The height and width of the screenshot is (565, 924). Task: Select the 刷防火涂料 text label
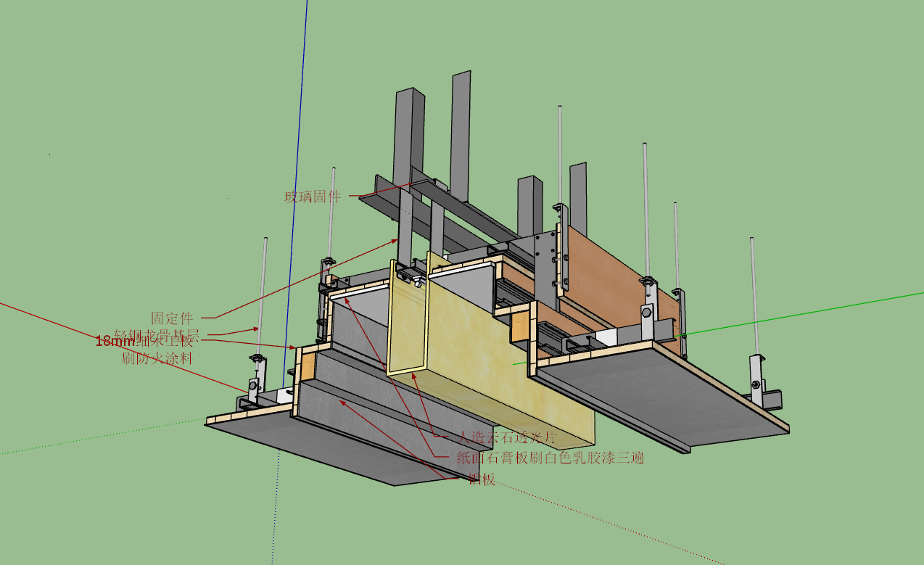[x=157, y=358]
